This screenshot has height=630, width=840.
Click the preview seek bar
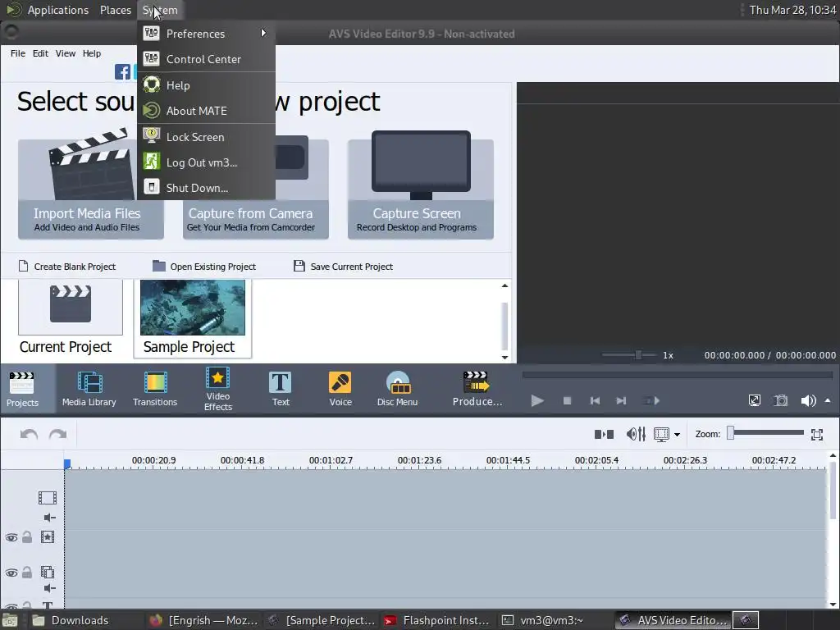[677, 375]
